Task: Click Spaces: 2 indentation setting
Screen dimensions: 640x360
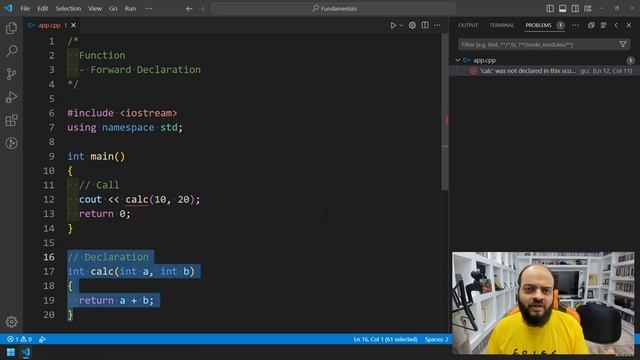Action: [x=436, y=339]
